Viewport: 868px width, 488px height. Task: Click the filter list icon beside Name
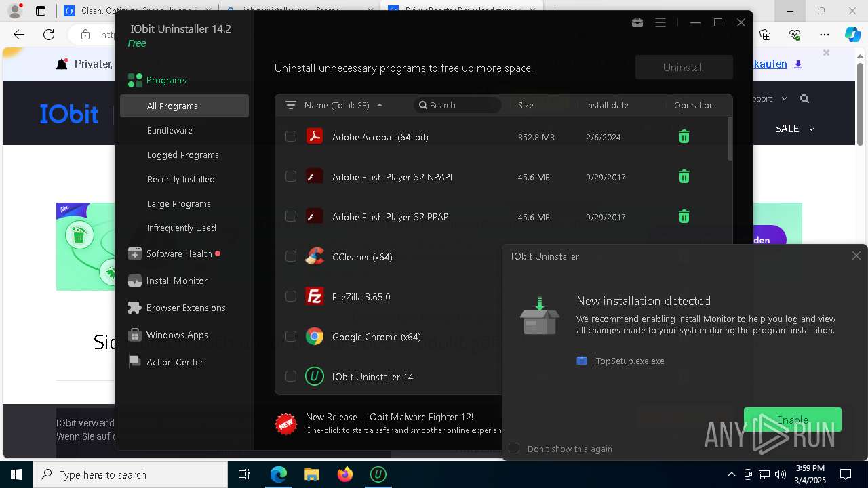[x=291, y=105]
